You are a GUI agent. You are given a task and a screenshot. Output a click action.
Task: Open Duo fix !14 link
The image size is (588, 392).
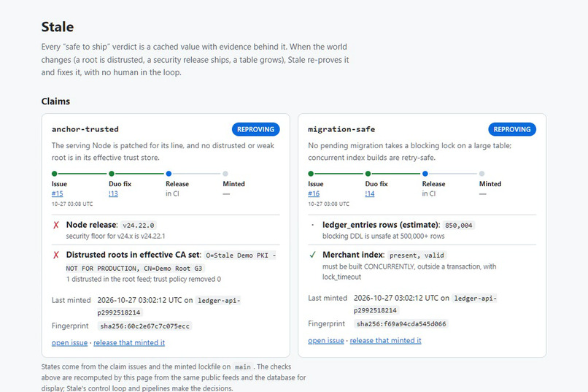point(370,193)
